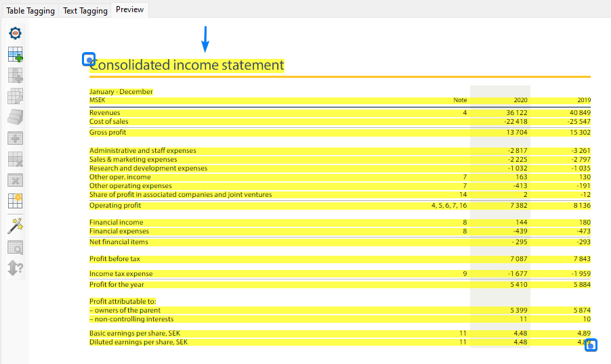The height and width of the screenshot is (364, 611).
Task: Click the edit table pencil icon
Action: tap(15, 96)
